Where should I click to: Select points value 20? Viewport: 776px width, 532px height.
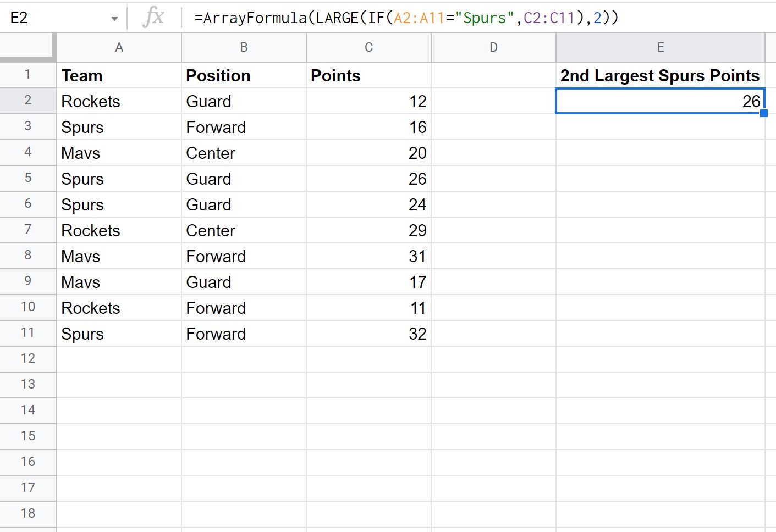pos(369,153)
